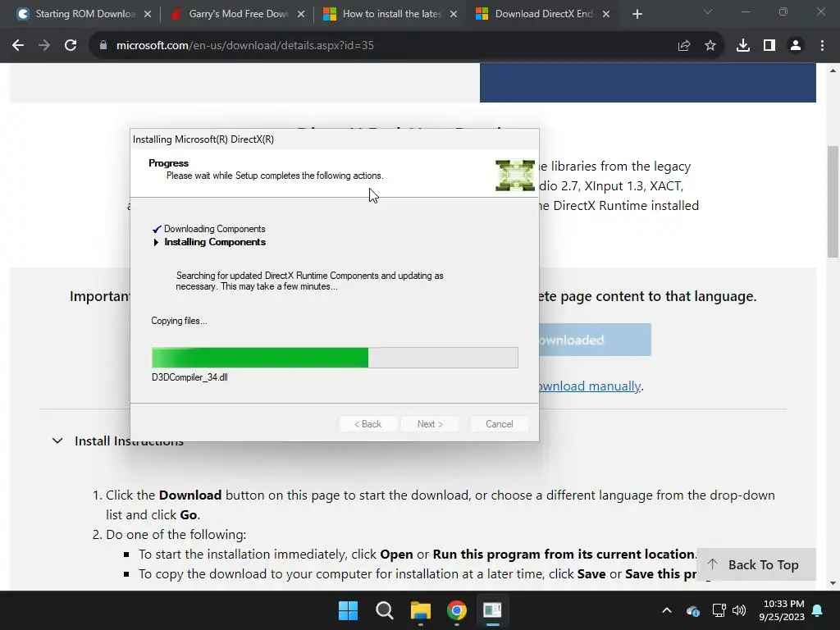Click the Installing Components arrow marker
This screenshot has height=630, width=840.
(x=156, y=242)
